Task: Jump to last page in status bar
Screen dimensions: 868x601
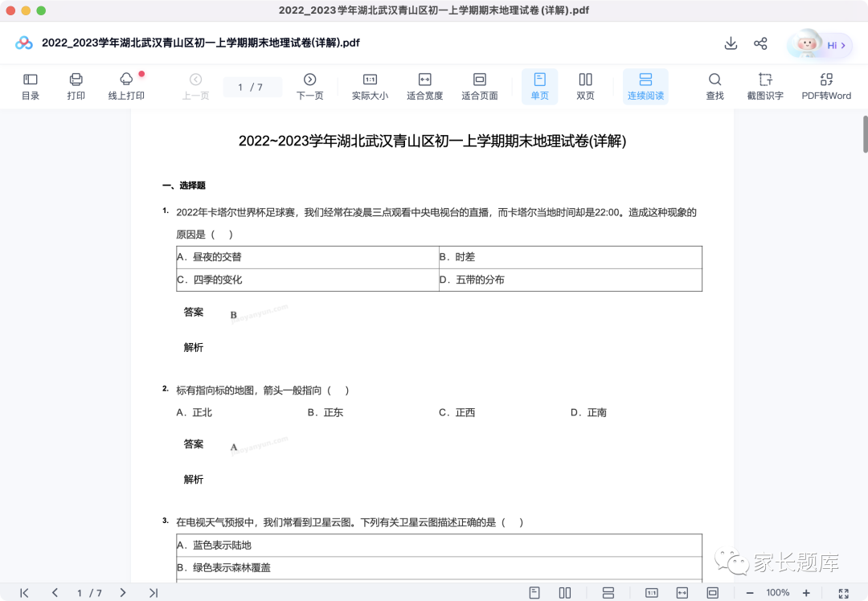Action: coord(154,593)
